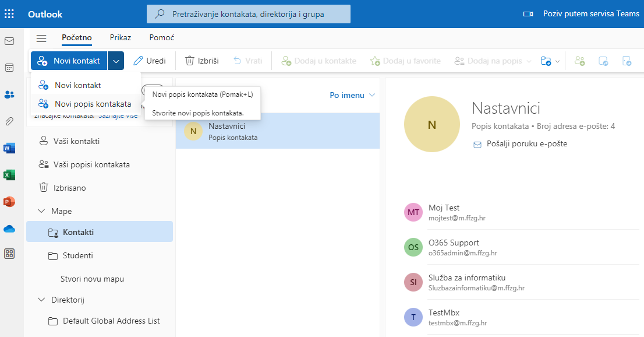Screen dimensions: 644x337
Task: Open the Files paperclip icon in sidebar
Action: click(9, 121)
